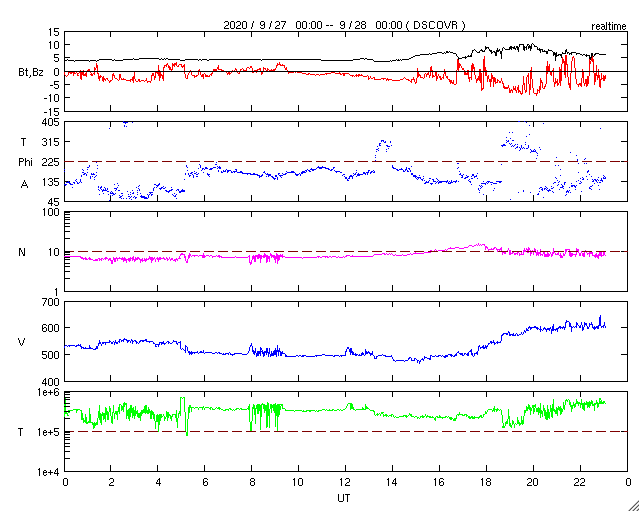Screen dimensions: 640x512
Task: Click the window resize grip corner
Action: pos(633,505)
